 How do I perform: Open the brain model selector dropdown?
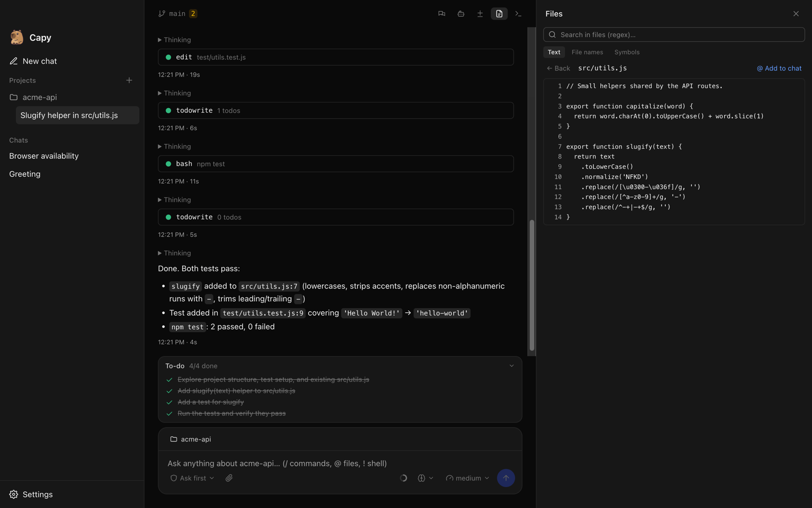click(425, 478)
